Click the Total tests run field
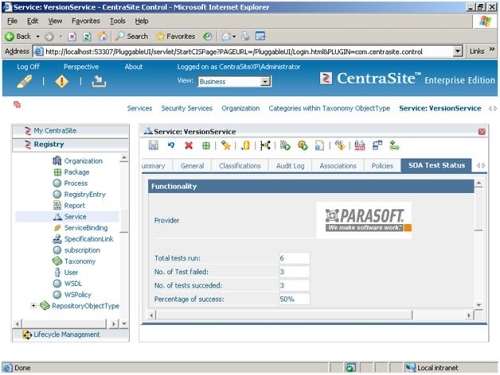 pyautogui.click(x=294, y=258)
